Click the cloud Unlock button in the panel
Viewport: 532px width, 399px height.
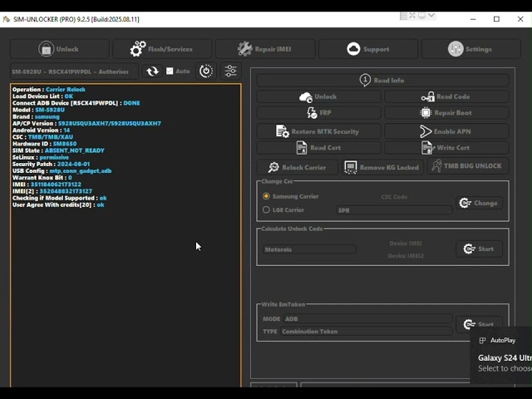coord(318,96)
